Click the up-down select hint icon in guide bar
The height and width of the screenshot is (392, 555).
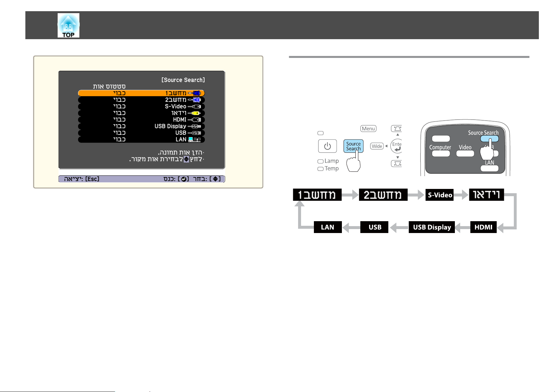(215, 179)
